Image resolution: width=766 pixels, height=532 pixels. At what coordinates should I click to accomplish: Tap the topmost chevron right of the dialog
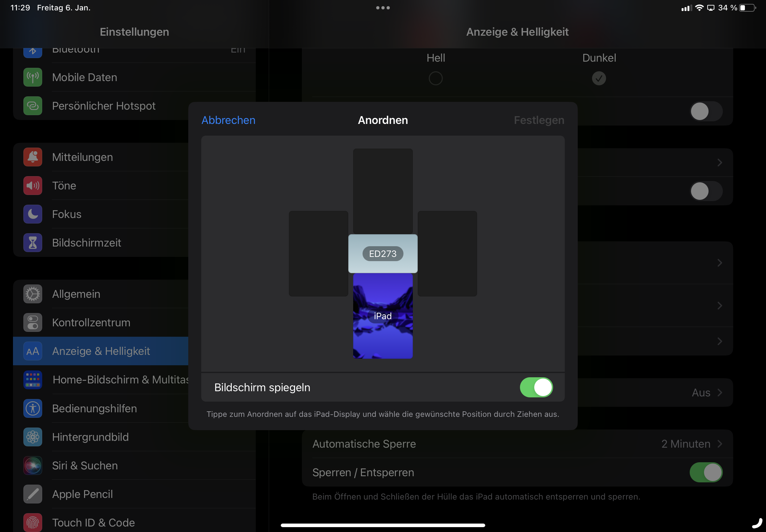pos(720,163)
